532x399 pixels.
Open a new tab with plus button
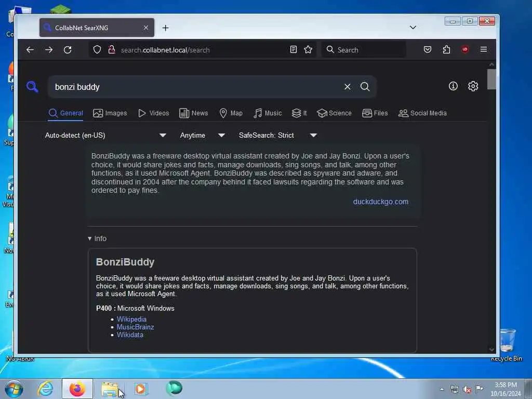tap(166, 28)
